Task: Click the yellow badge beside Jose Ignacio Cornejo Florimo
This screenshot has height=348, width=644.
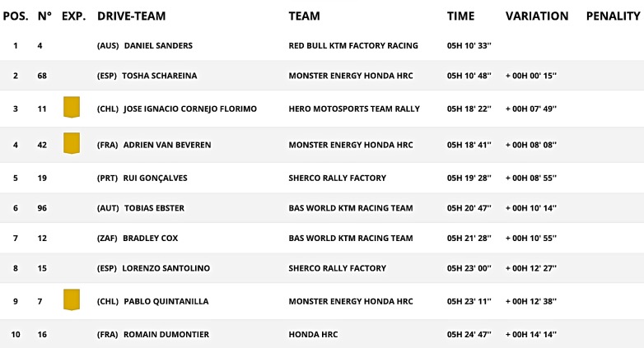Action: [72, 108]
